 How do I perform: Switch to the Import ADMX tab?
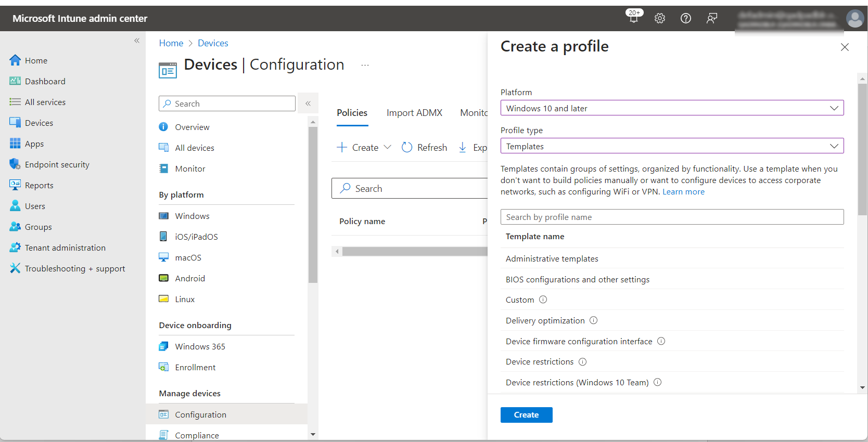(x=414, y=113)
